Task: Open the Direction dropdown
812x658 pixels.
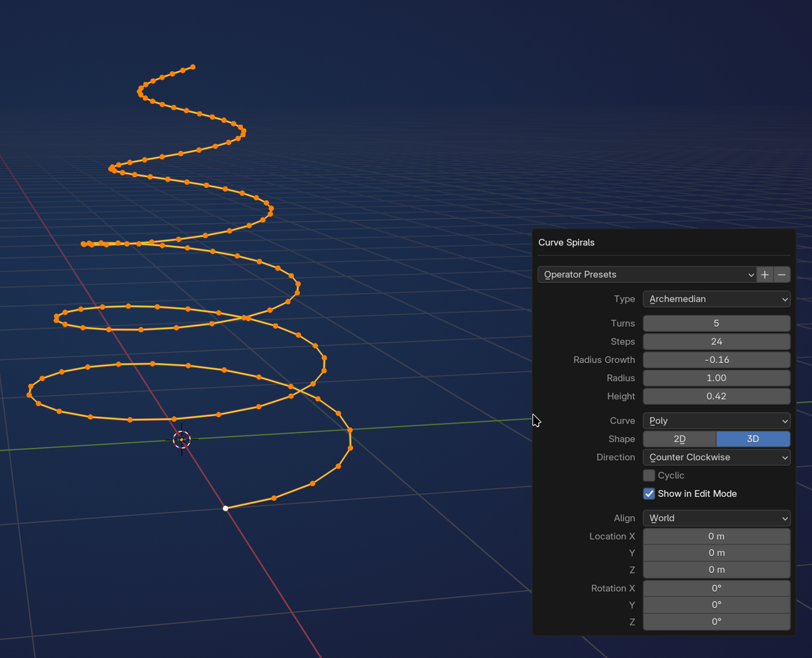Action: pyautogui.click(x=717, y=457)
